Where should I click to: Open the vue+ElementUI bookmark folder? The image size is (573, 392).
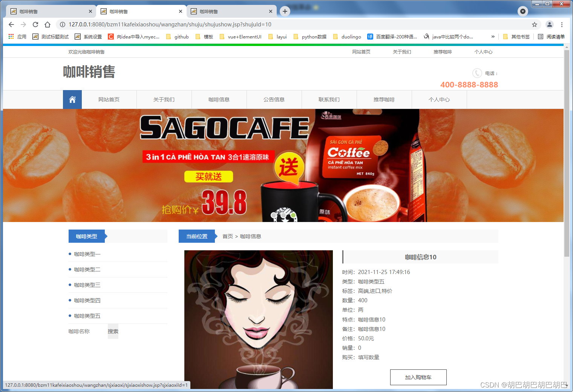coord(240,37)
